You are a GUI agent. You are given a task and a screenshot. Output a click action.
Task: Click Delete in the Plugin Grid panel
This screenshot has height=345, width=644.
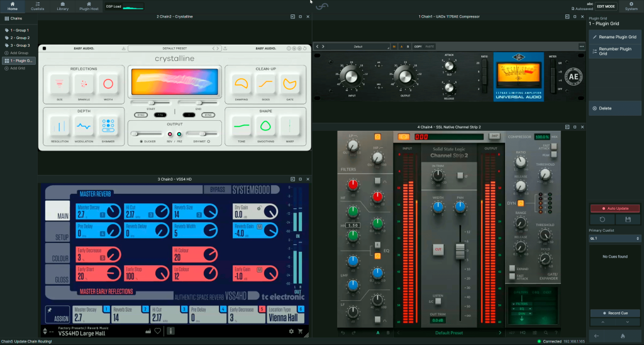(614, 108)
